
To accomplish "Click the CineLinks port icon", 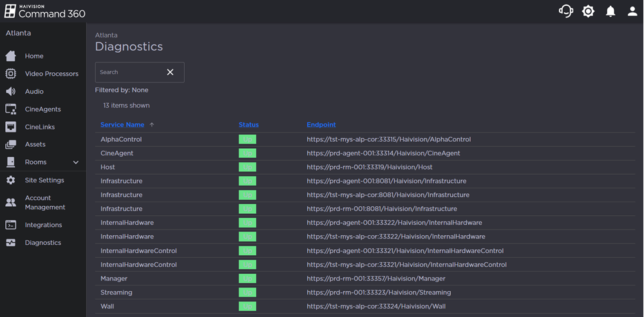I will (x=11, y=127).
